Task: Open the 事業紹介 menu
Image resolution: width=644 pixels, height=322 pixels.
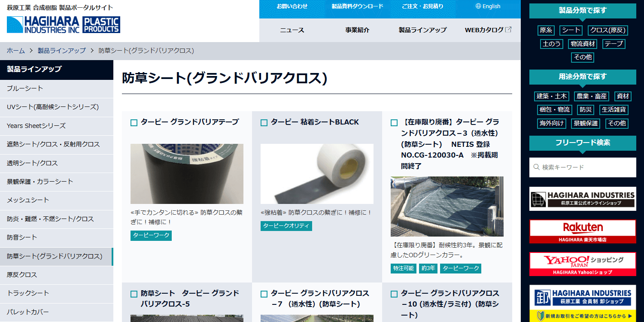Action: (357, 30)
